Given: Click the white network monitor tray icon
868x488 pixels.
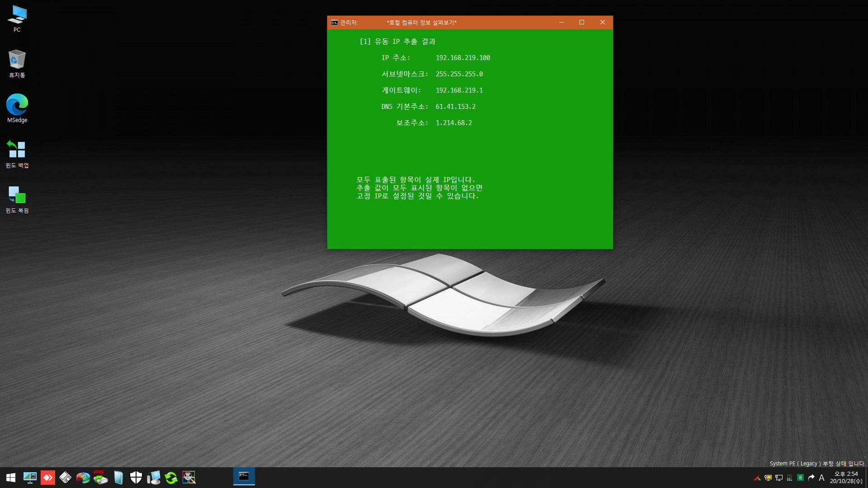Looking at the screenshot, I should click(779, 478).
